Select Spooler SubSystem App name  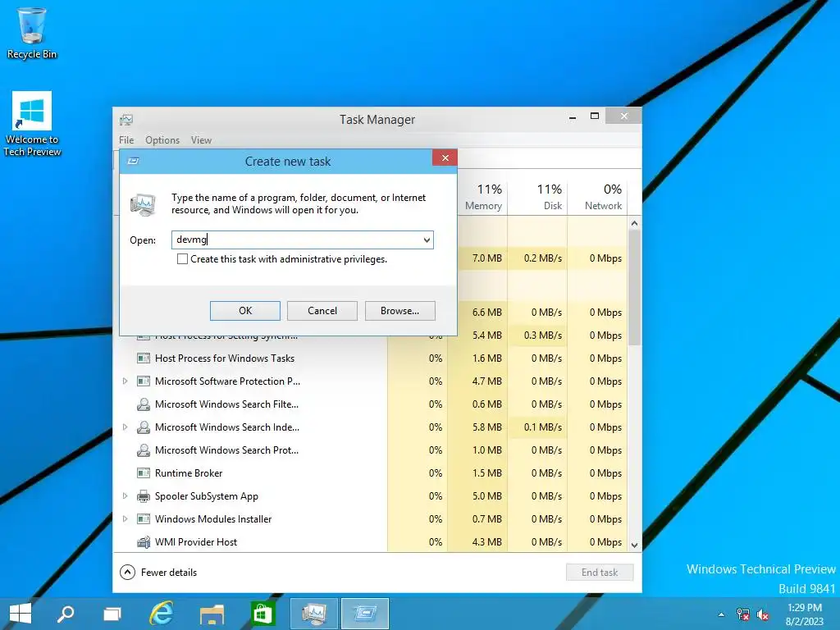206,496
